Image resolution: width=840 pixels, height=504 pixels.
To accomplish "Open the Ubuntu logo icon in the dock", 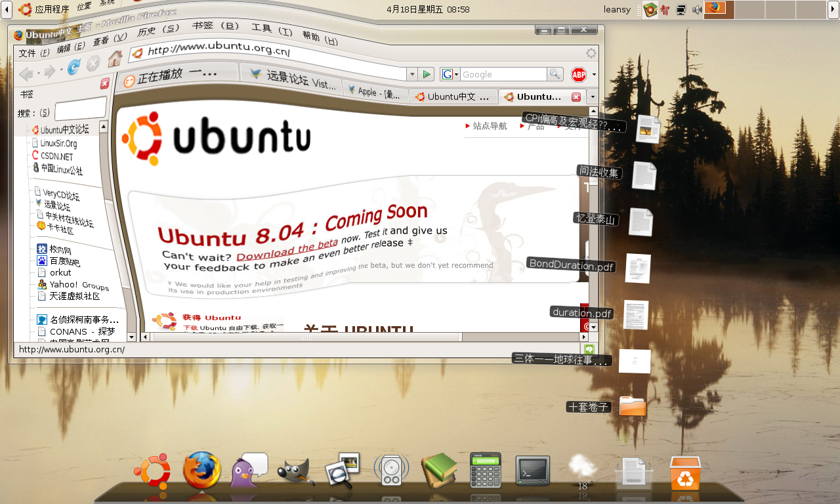I will [x=152, y=471].
